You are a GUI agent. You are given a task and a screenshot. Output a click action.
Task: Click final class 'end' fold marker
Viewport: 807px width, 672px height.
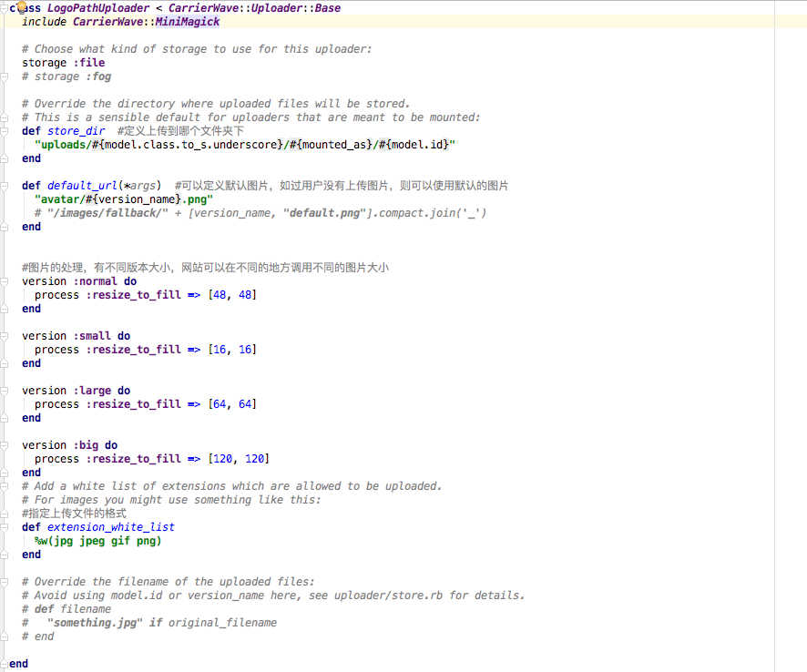coord(5,664)
